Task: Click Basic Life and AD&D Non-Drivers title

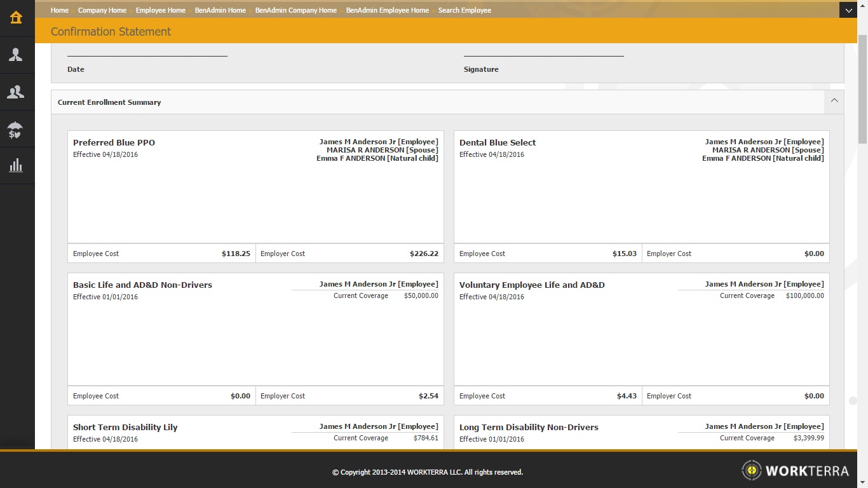Action: 142,285
